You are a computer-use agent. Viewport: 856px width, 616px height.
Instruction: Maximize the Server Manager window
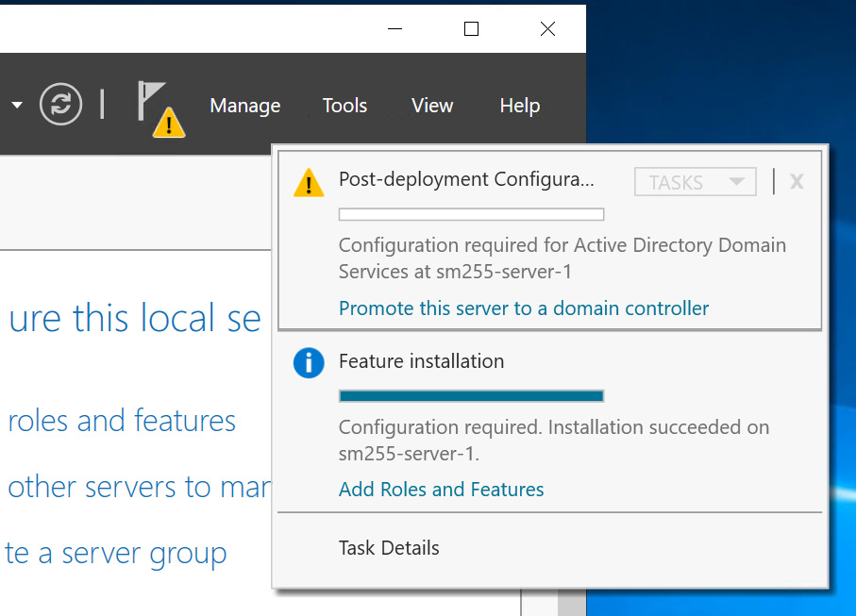tap(471, 28)
